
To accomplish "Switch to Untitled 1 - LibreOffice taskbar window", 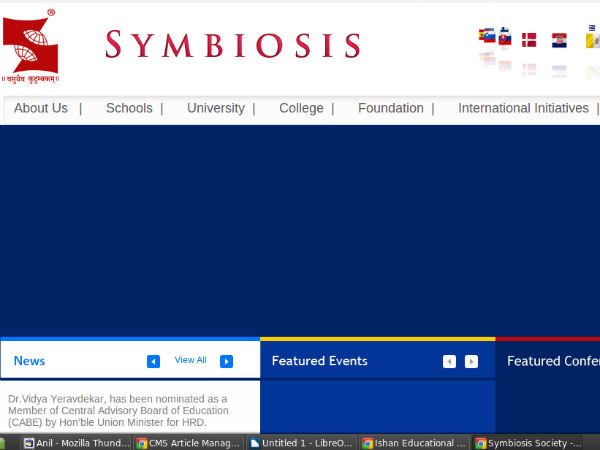I will (x=300, y=442).
